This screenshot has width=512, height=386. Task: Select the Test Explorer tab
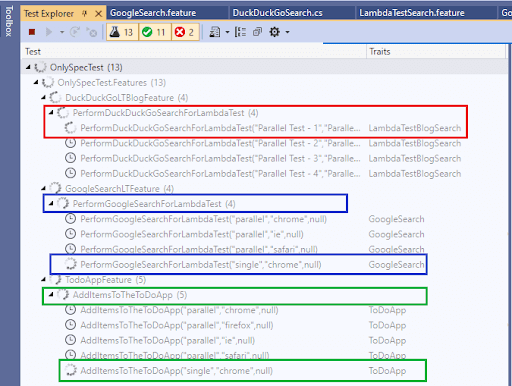tap(49, 14)
